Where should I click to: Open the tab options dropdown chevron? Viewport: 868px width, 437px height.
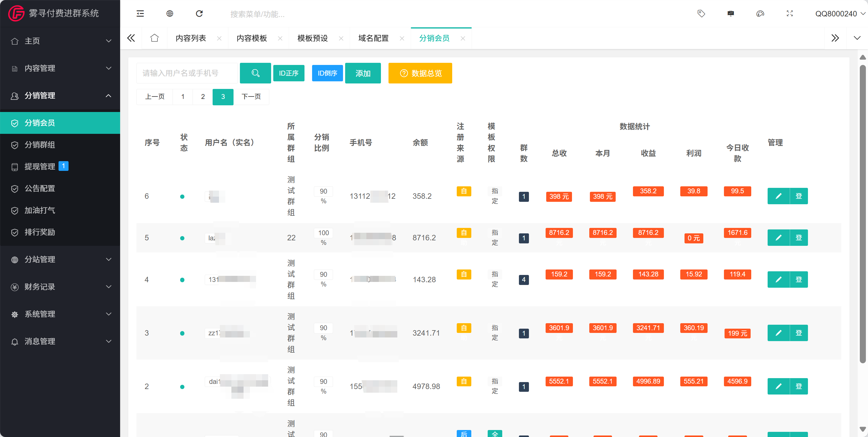(x=857, y=38)
